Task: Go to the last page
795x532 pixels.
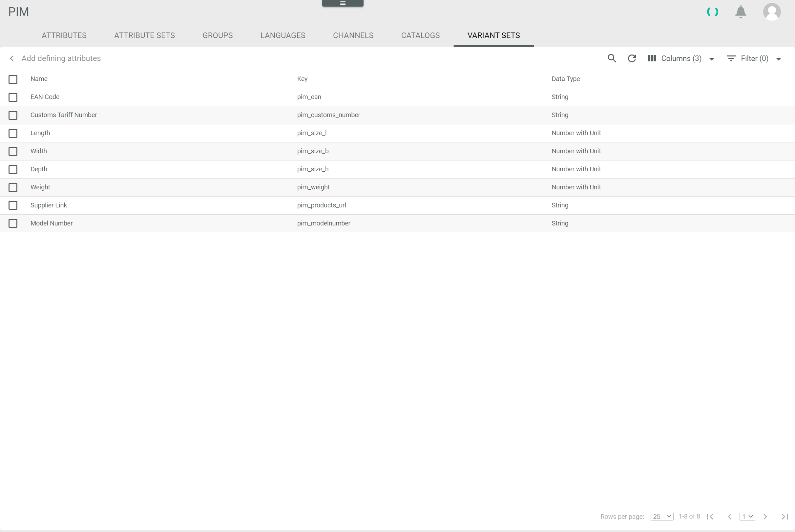Action: tap(785, 516)
